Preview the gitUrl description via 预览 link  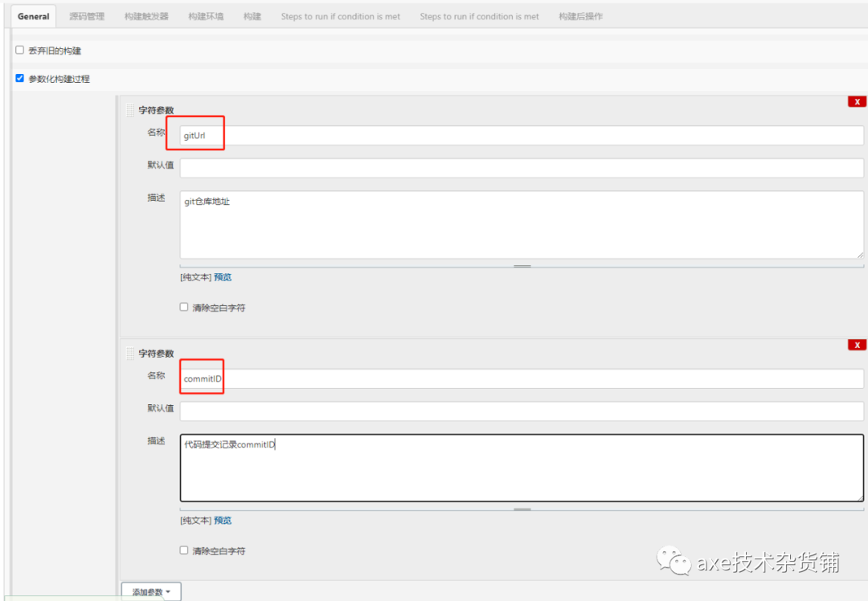click(x=223, y=277)
